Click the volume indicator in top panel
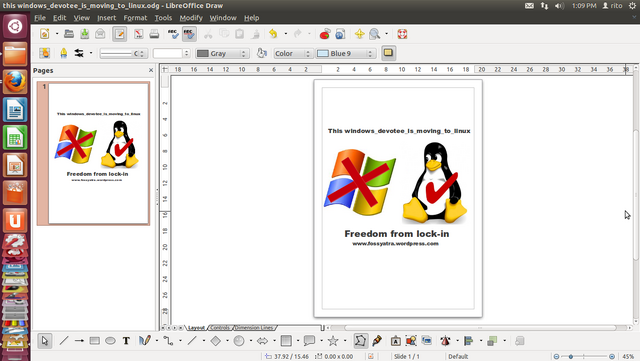The height and width of the screenshot is (361, 640). pyautogui.click(x=559, y=6)
